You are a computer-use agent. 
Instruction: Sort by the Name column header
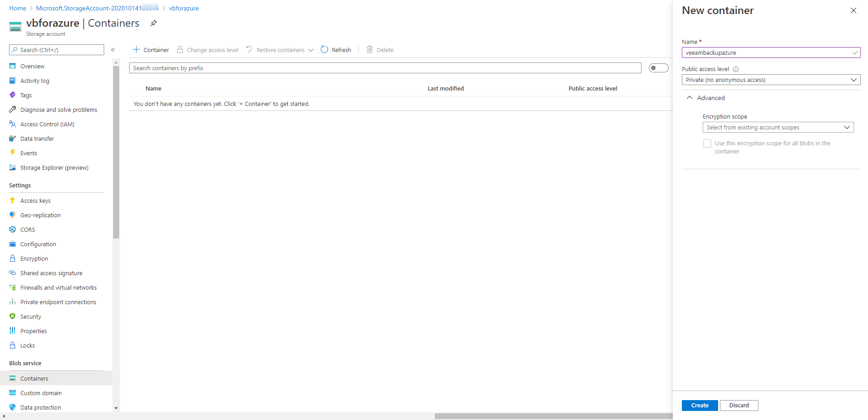[154, 89]
